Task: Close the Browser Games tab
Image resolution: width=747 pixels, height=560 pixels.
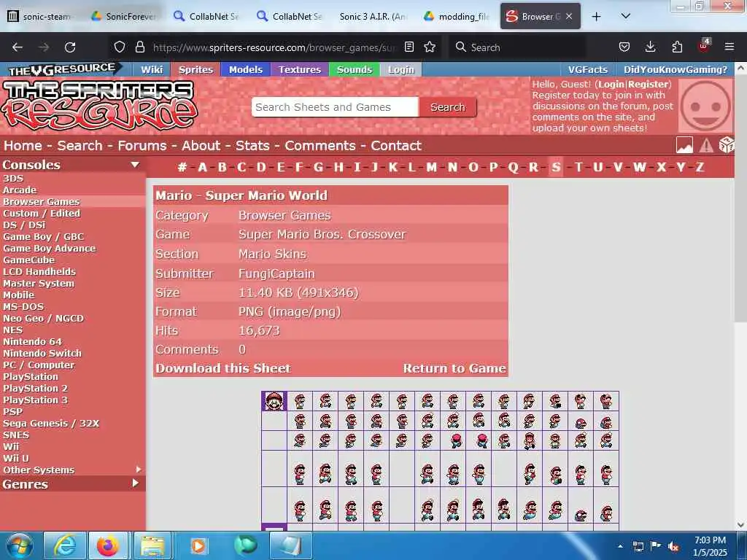Action: pyautogui.click(x=569, y=16)
